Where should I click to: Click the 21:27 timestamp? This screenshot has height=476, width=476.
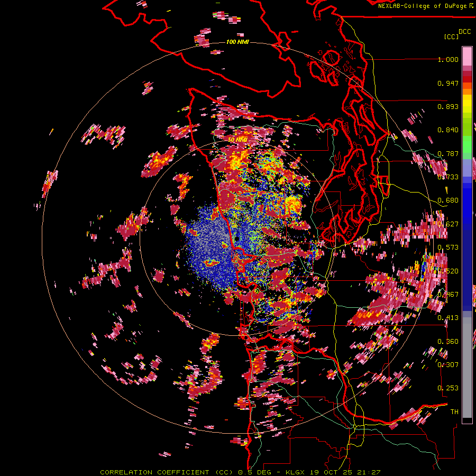[x=370, y=472]
